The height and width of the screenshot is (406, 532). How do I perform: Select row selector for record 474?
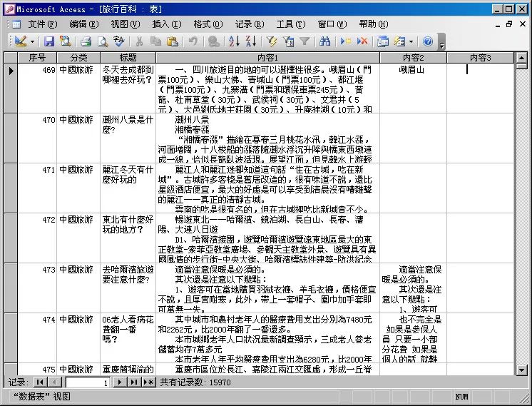11,338
